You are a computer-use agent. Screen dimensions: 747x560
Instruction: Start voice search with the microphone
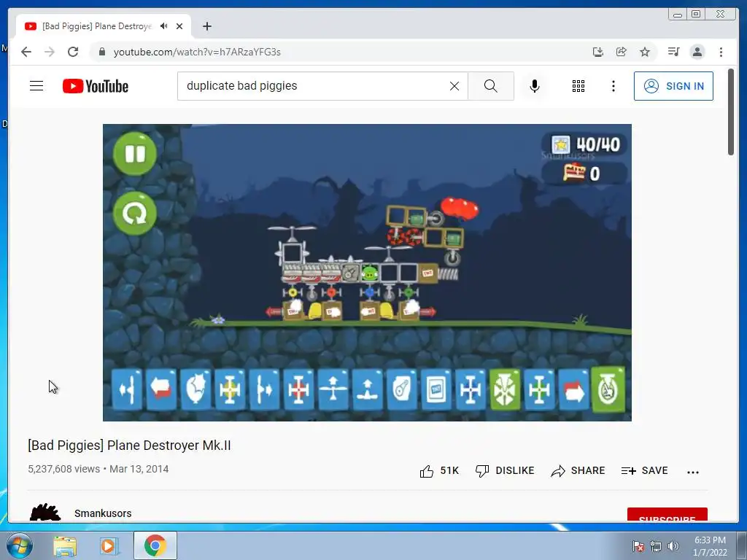click(x=535, y=86)
